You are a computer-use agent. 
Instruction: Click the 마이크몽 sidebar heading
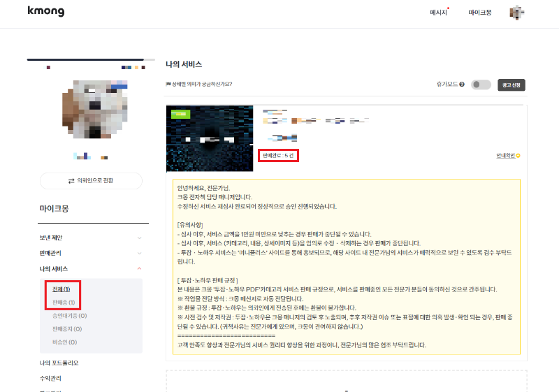(x=55, y=208)
